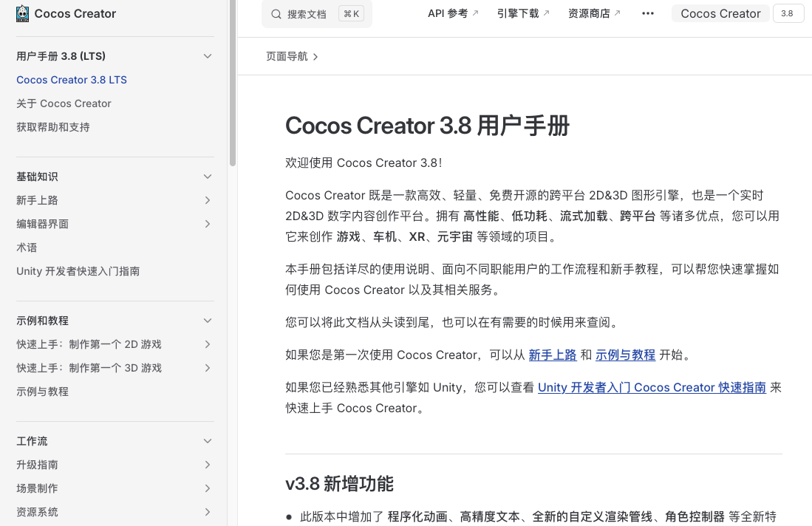Open the 搜索文档 search field
Screen dimensions: 812x526
(317, 14)
